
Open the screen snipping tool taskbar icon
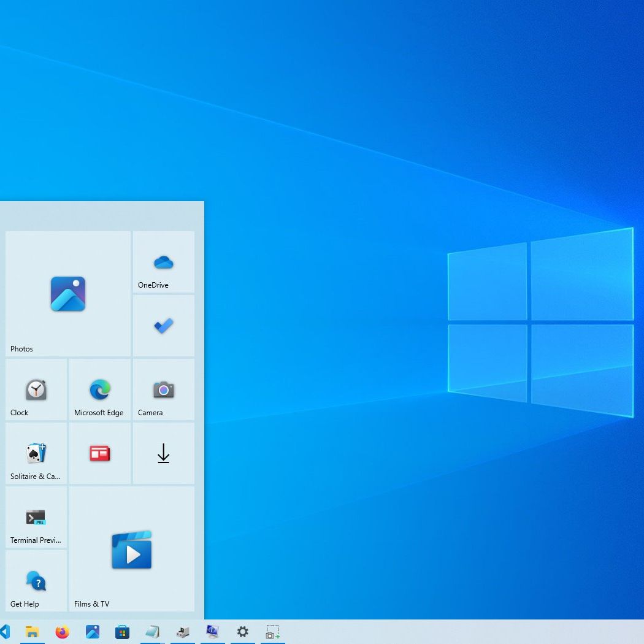click(273, 632)
